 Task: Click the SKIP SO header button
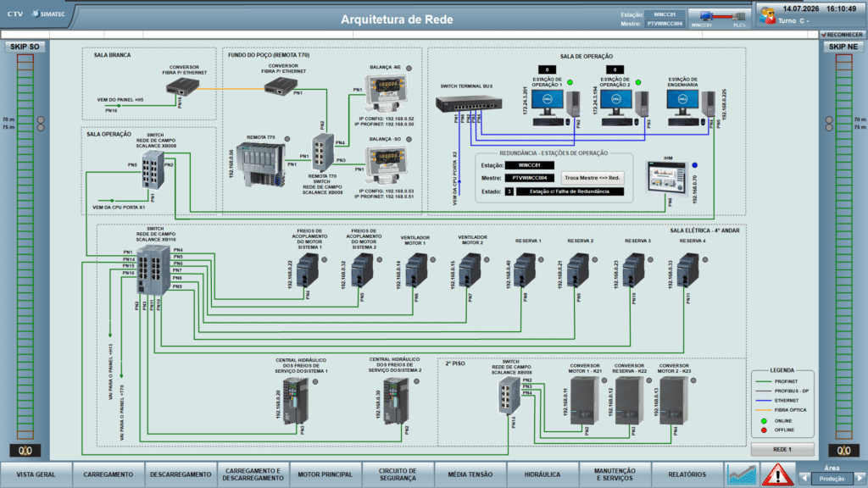[25, 47]
